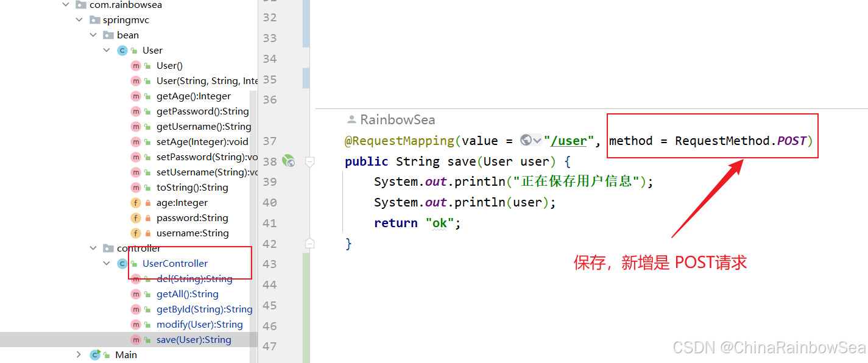Click field icon next to age:Integer
Image resolution: width=868 pixels, height=363 pixels.
coord(136,203)
